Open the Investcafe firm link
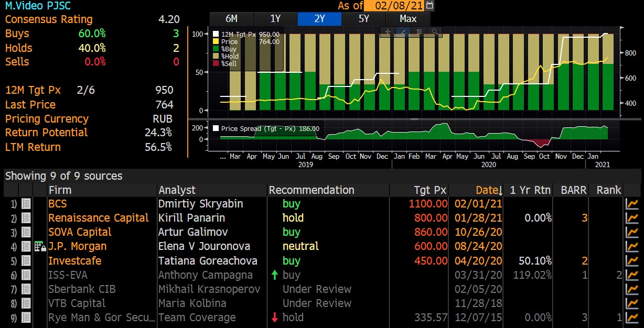 pos(75,260)
